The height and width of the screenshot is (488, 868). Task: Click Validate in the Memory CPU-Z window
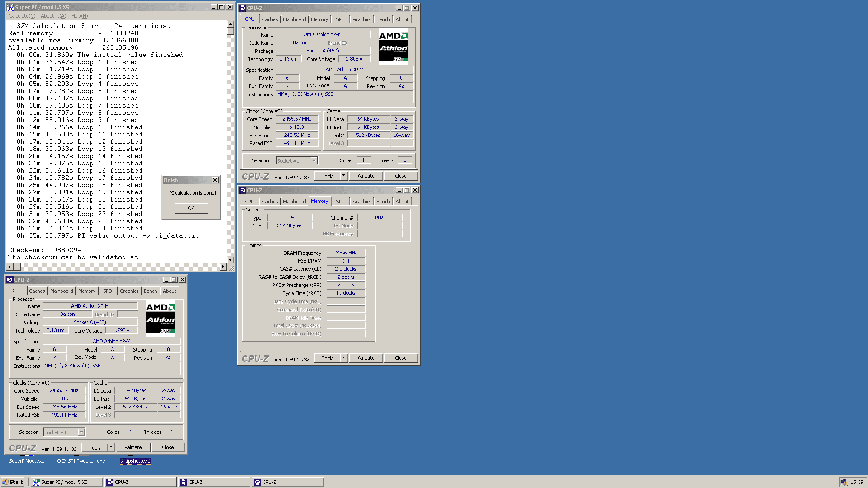point(366,358)
